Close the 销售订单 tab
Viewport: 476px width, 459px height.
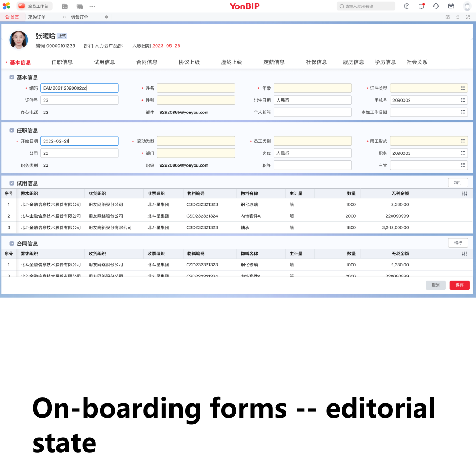click(106, 17)
